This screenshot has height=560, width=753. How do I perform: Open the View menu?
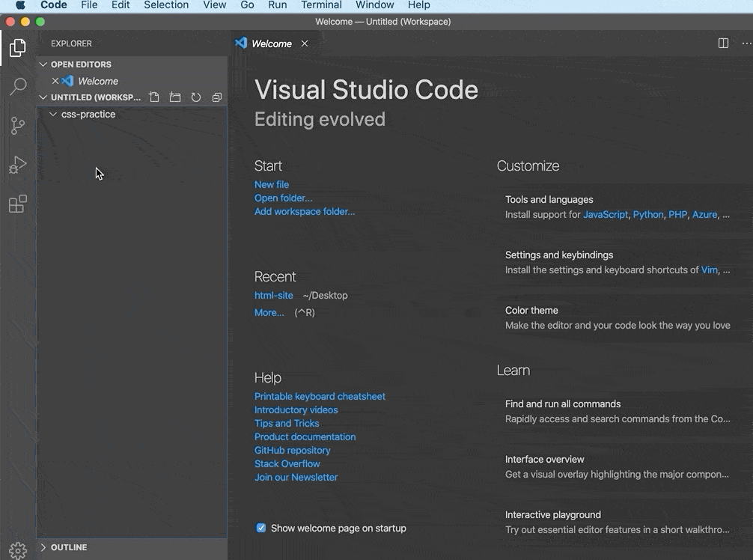pos(214,5)
